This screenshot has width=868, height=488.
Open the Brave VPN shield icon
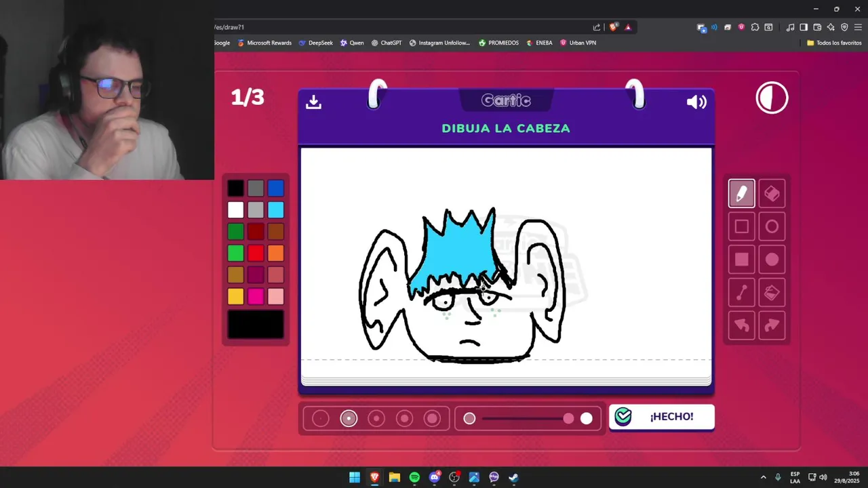click(x=844, y=27)
